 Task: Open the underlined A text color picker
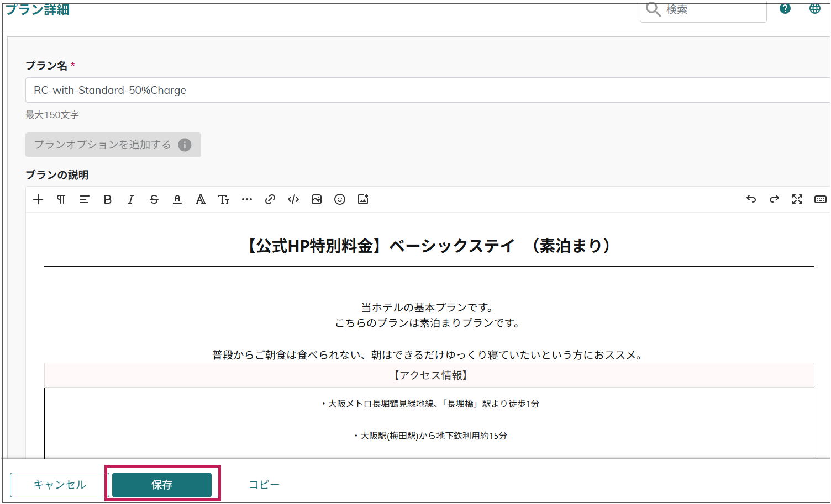(x=177, y=199)
